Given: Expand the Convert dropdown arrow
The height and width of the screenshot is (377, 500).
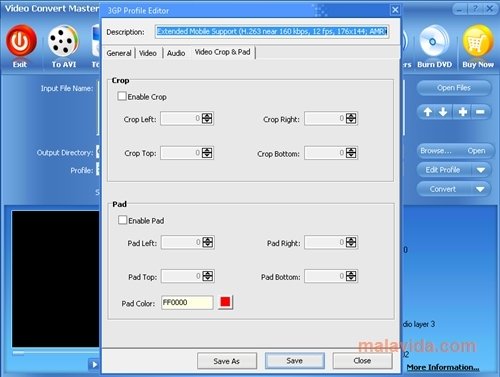Looking at the screenshot, I should (480, 189).
